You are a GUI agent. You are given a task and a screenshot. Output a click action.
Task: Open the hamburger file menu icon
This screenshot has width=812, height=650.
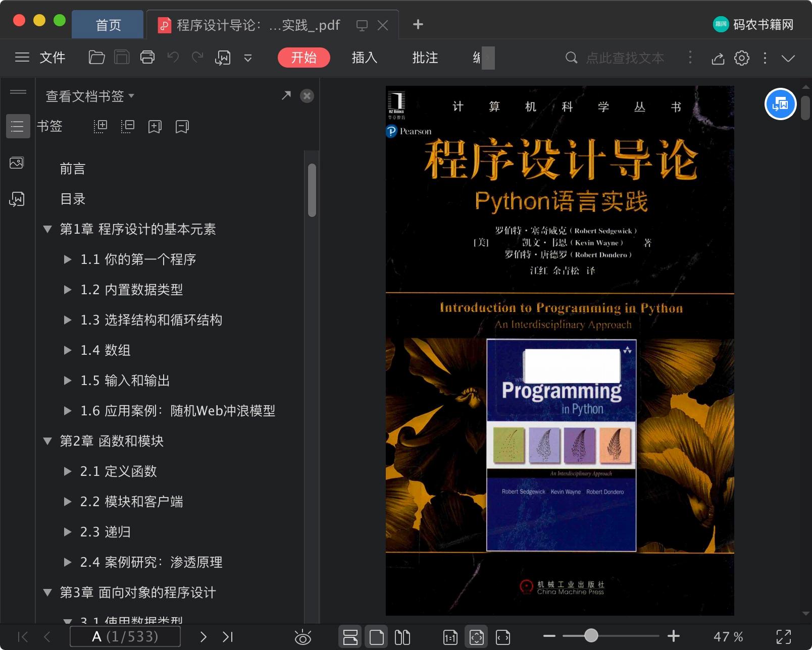(x=22, y=58)
